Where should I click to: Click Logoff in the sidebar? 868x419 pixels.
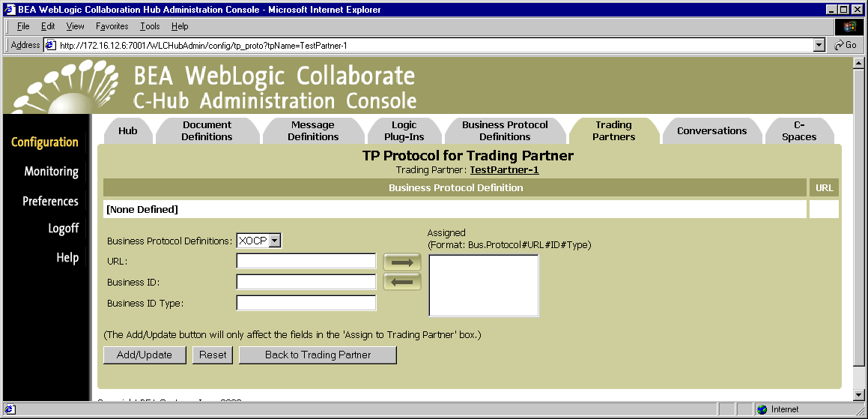click(x=63, y=229)
